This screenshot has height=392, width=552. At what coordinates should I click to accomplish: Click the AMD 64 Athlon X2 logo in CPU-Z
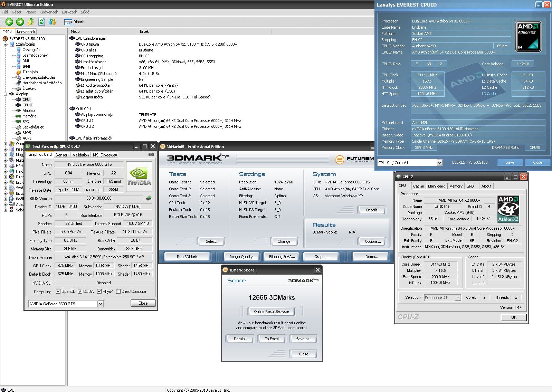point(508,209)
